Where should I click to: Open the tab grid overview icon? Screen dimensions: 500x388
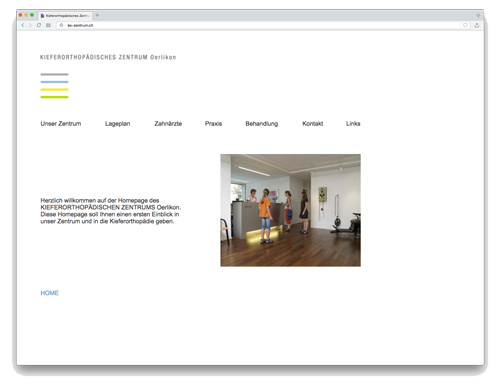(48, 25)
